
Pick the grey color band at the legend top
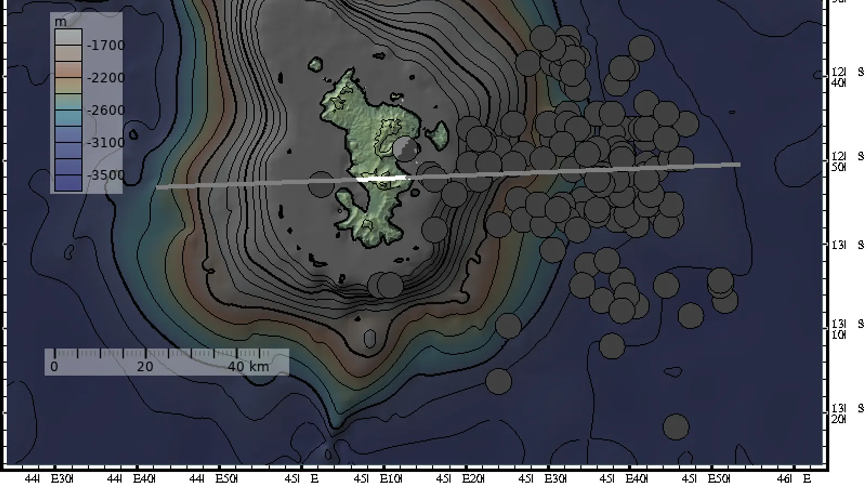(68, 37)
